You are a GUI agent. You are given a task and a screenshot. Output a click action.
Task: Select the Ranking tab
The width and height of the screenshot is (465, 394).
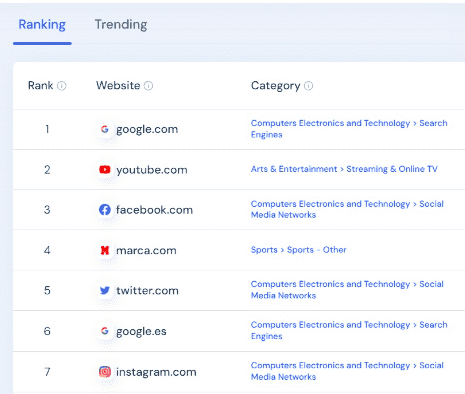(42, 25)
